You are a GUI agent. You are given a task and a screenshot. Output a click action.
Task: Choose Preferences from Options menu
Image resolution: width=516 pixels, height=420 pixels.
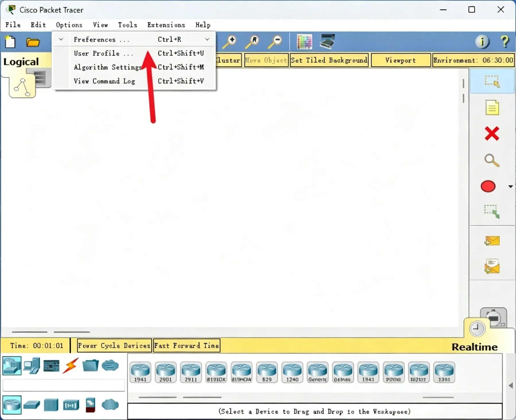point(134,39)
